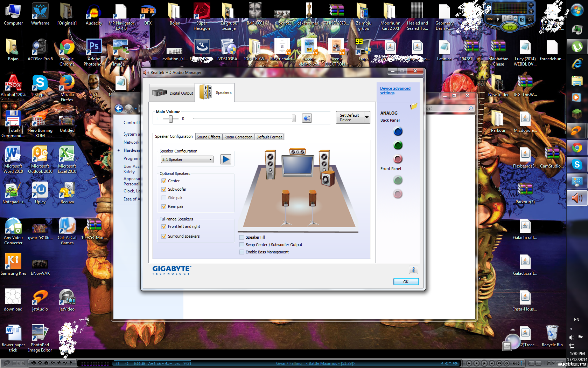Select the pink Back Panel jack
This screenshot has width=588, height=368.
click(398, 159)
